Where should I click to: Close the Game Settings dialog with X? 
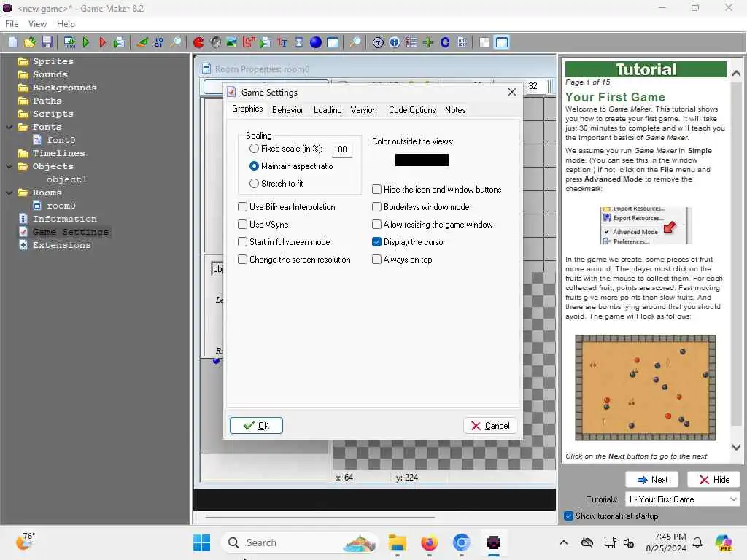[511, 92]
